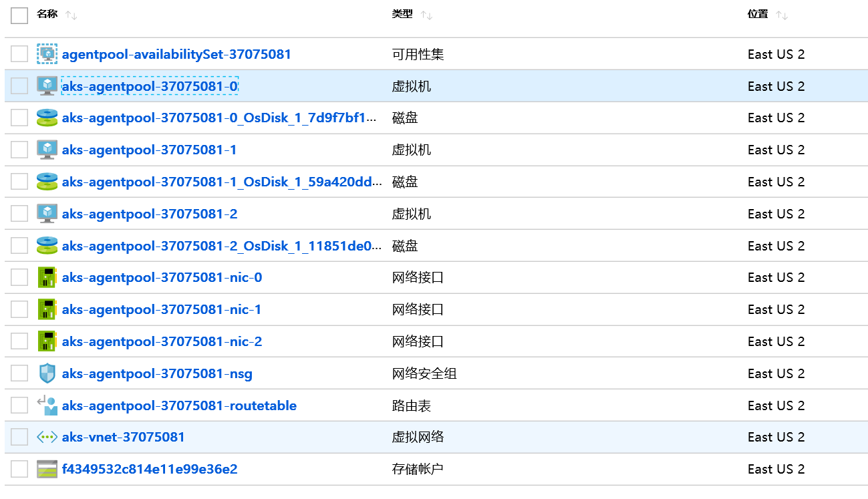Check the box for aks-agentpool-37075081-nic-2

coord(19,341)
